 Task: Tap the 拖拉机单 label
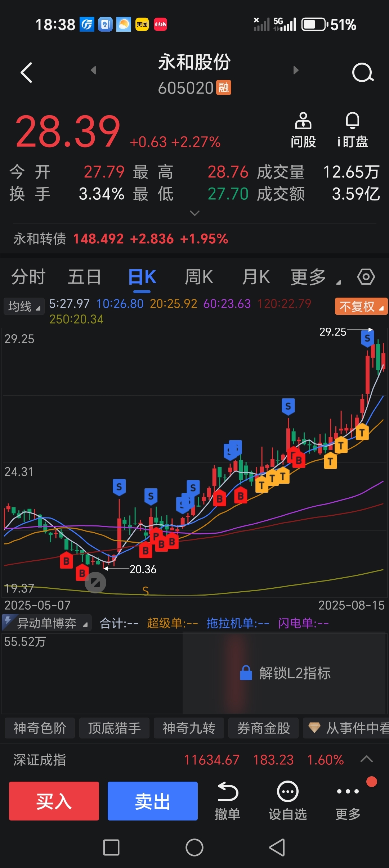(238, 623)
